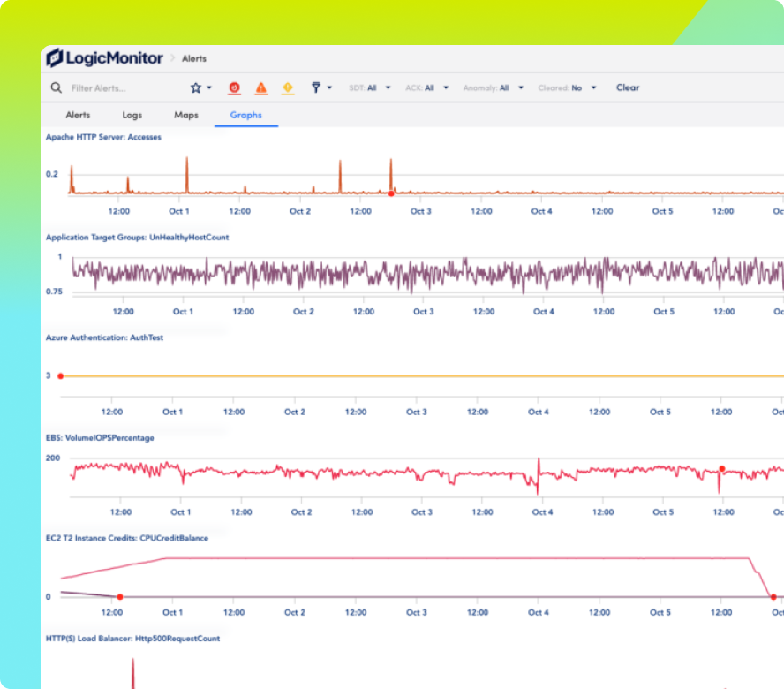Click the 0.75 axis value on UnHealthyHostCount graph
Screen dimensions: 784x689
[x=54, y=291]
